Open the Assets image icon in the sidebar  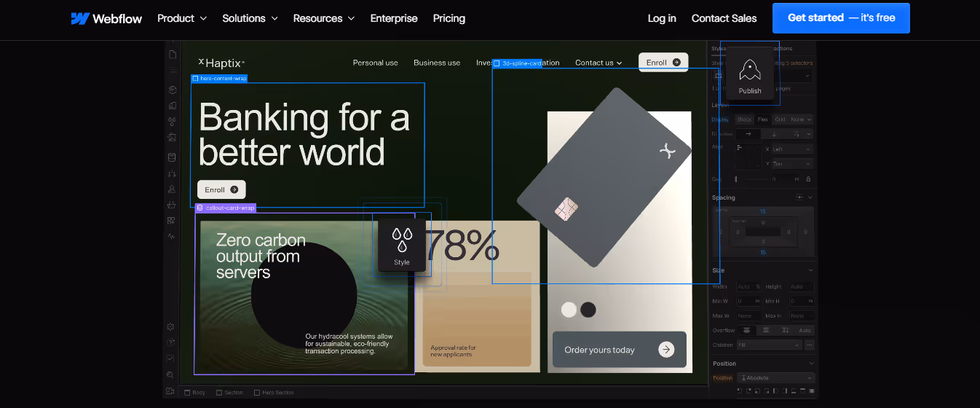pyautogui.click(x=173, y=137)
